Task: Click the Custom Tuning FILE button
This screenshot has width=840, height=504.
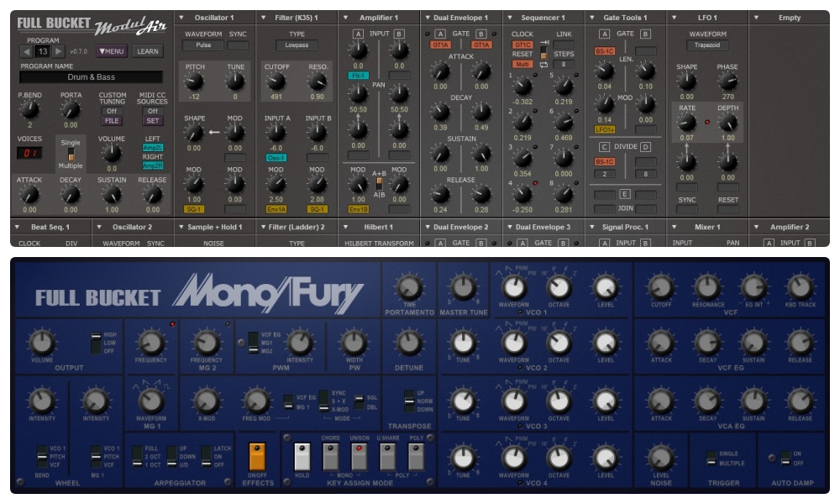Action: click(112, 121)
